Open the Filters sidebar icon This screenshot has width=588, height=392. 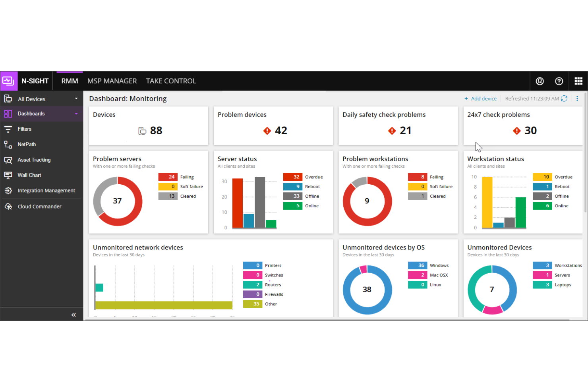click(8, 129)
